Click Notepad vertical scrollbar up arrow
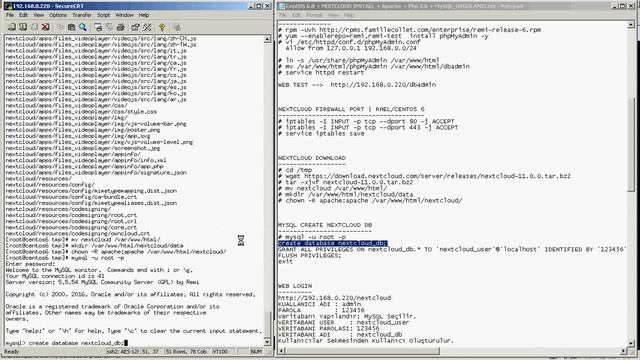 point(631,25)
